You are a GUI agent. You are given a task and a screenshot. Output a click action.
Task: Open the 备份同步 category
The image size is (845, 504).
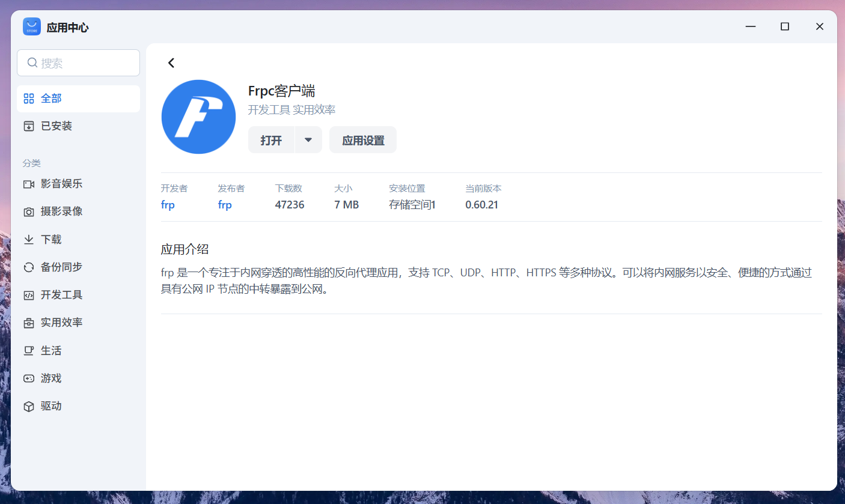click(x=78, y=267)
